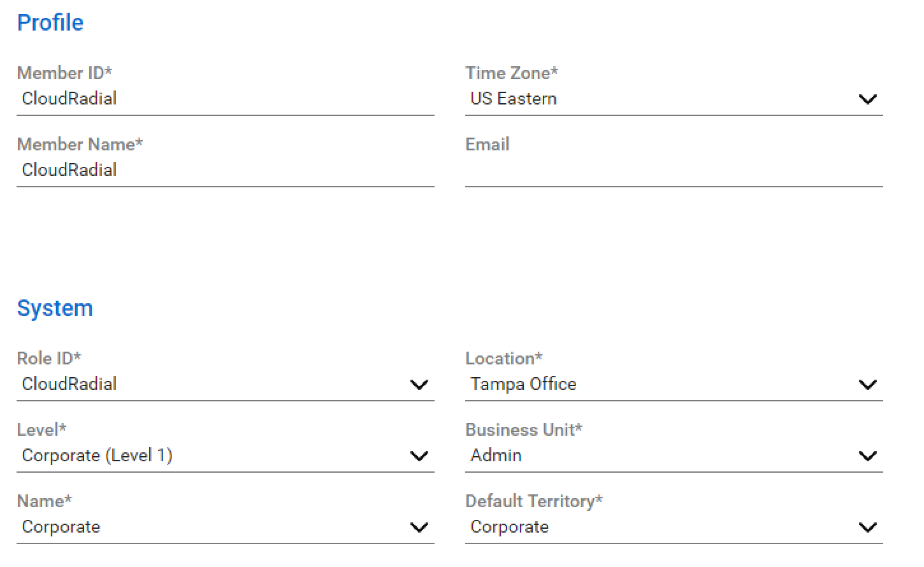Click the System section heading
This screenshot has height=567, width=924.
click(x=55, y=308)
